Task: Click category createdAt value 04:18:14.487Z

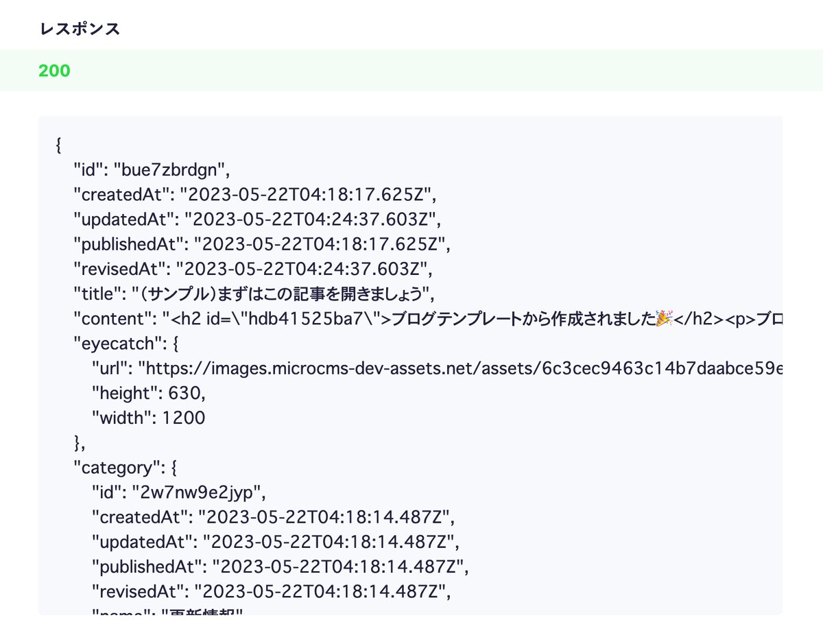Action: (x=326, y=517)
